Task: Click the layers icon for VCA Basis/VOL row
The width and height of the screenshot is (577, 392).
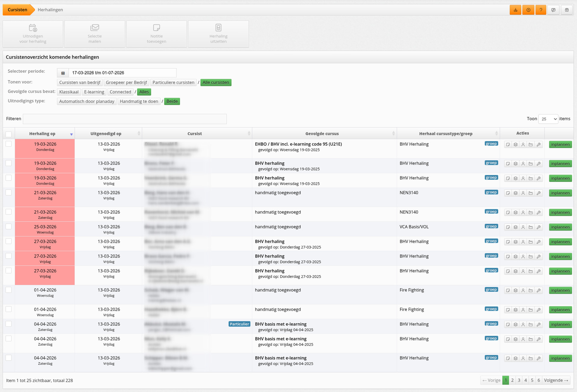Action: 516,227
